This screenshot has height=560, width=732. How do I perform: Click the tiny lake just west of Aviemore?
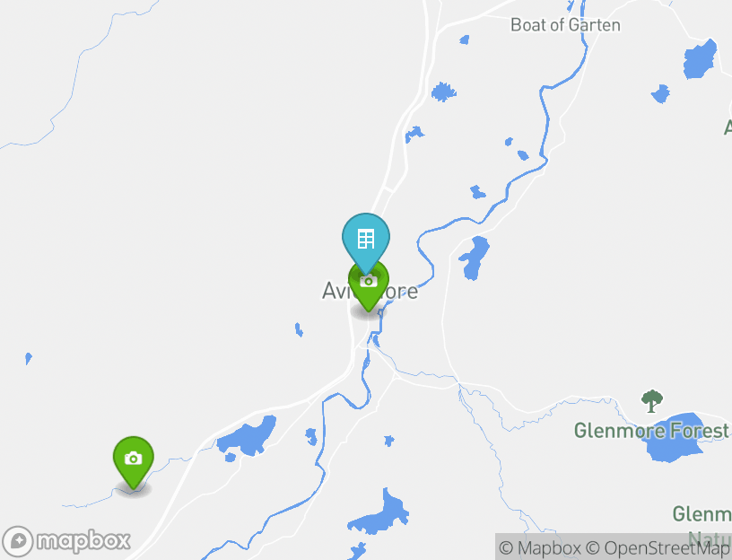pyautogui.click(x=299, y=329)
